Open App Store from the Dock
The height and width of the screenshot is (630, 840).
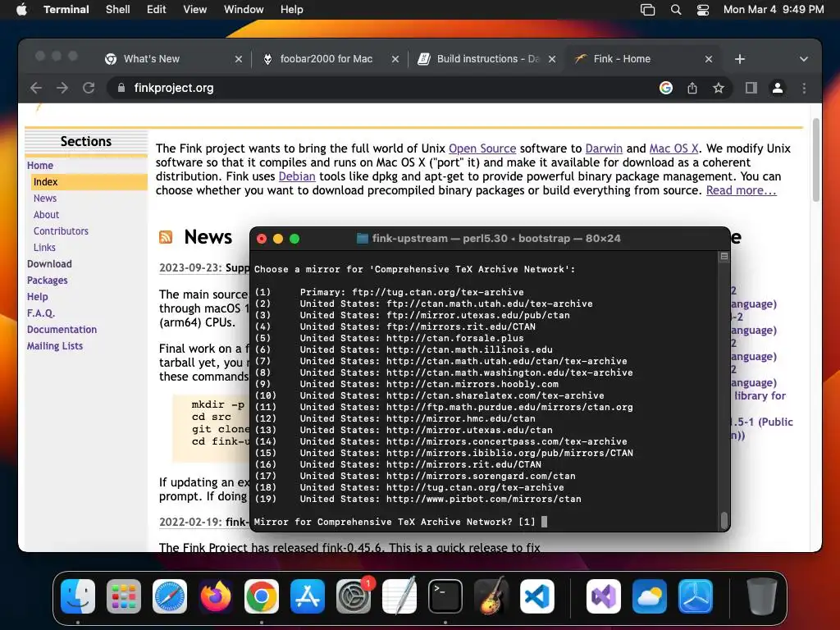tap(308, 596)
